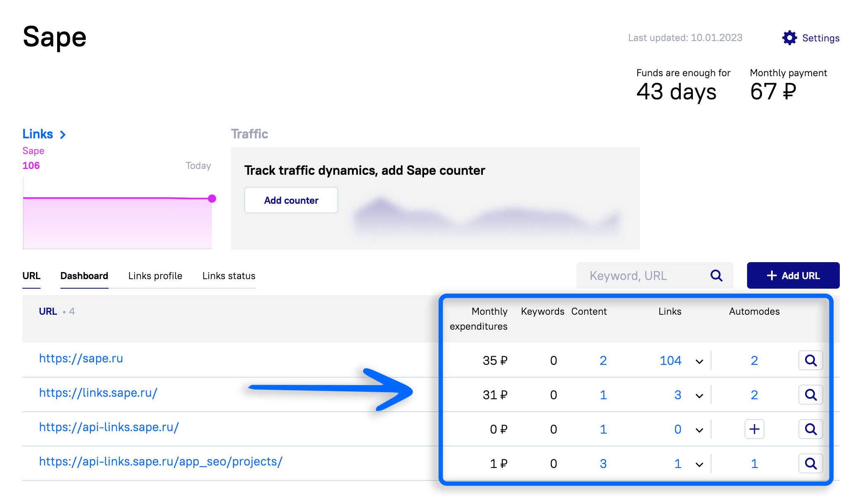Viewport: 851px width, 504px height.
Task: Focus the Keyword, URL search field
Action: (x=655, y=275)
